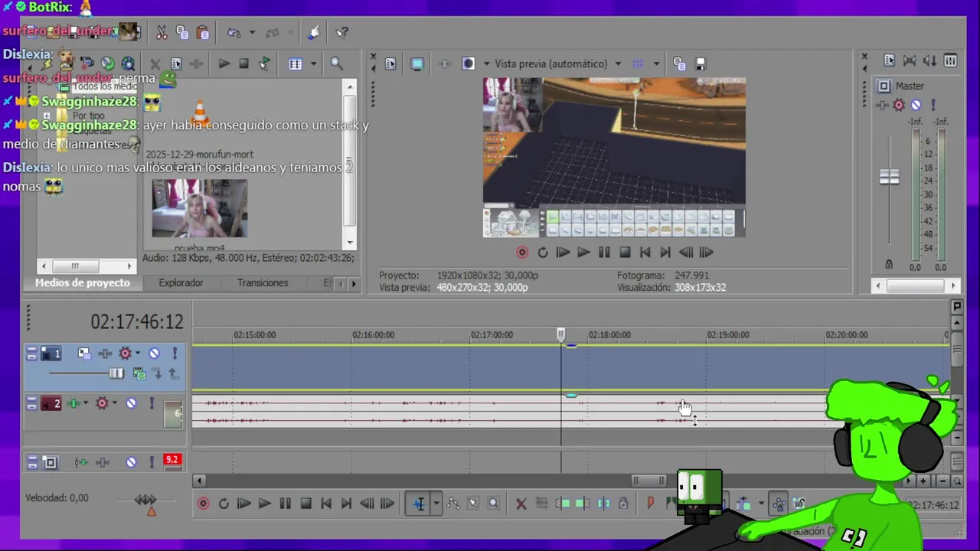This screenshot has width=980, height=551.
Task: Toggle loop playback under video preview
Action: [543, 252]
